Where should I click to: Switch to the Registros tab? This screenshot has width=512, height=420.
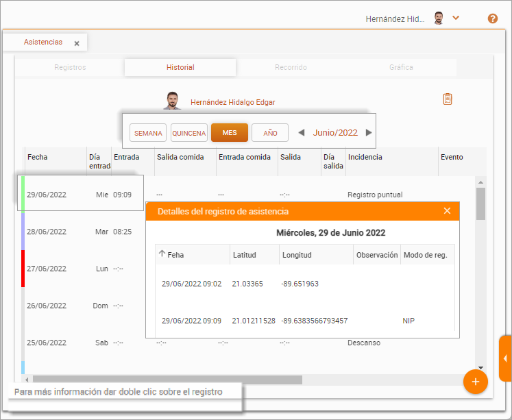(x=70, y=68)
